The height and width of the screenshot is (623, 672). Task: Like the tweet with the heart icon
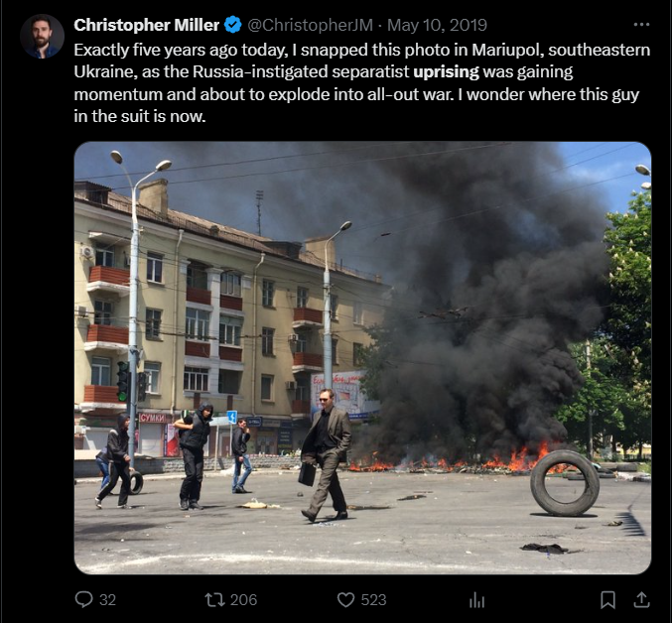click(345, 599)
